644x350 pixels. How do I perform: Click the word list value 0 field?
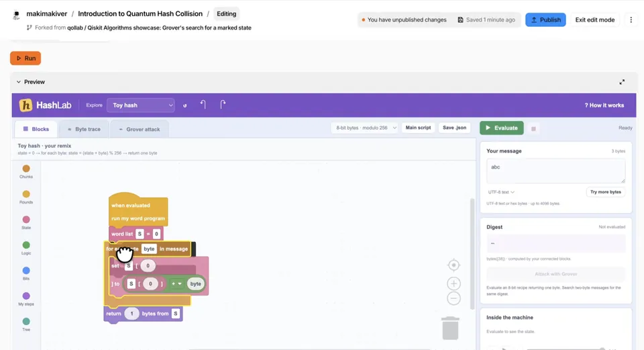156,234
